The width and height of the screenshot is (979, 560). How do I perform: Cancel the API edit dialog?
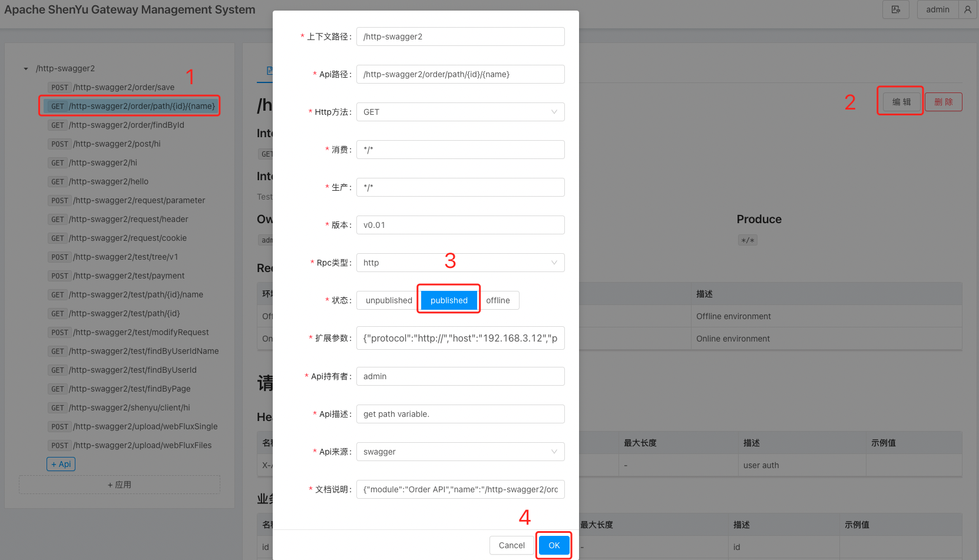coord(511,545)
